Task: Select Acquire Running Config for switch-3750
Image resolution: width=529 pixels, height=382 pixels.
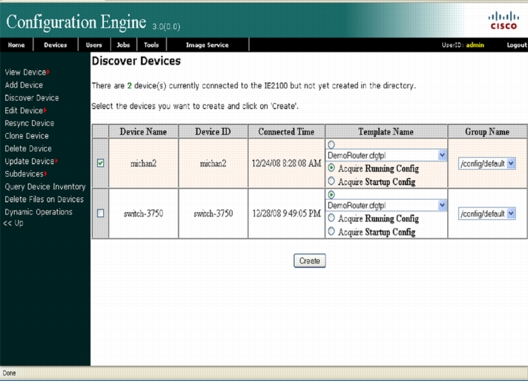Action: pos(331,218)
